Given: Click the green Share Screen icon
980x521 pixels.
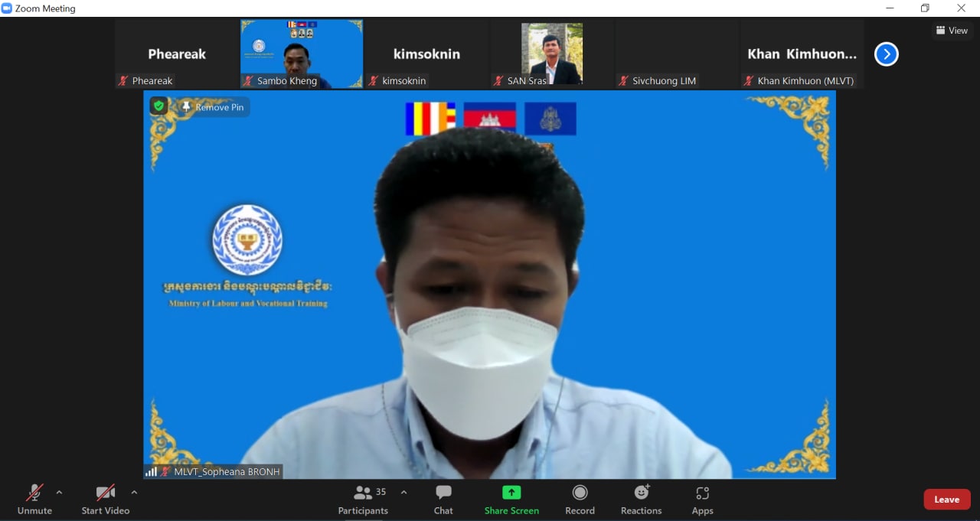Looking at the screenshot, I should [511, 493].
